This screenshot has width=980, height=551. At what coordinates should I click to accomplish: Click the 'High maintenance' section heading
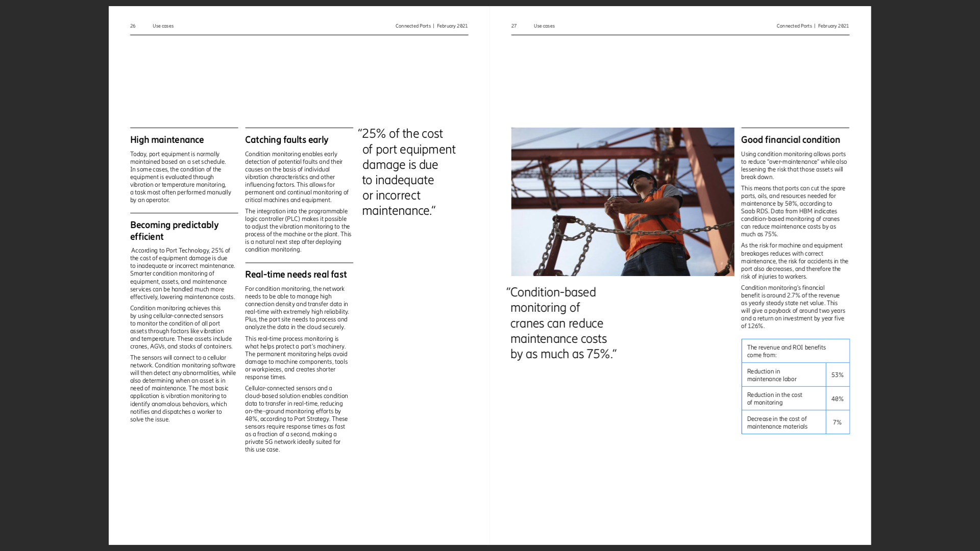167,139
